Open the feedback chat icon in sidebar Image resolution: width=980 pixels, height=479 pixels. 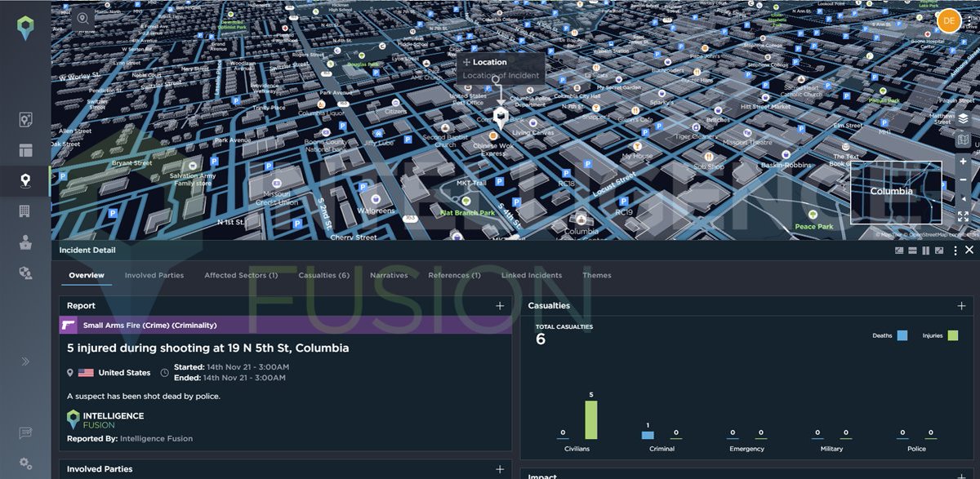click(25, 433)
